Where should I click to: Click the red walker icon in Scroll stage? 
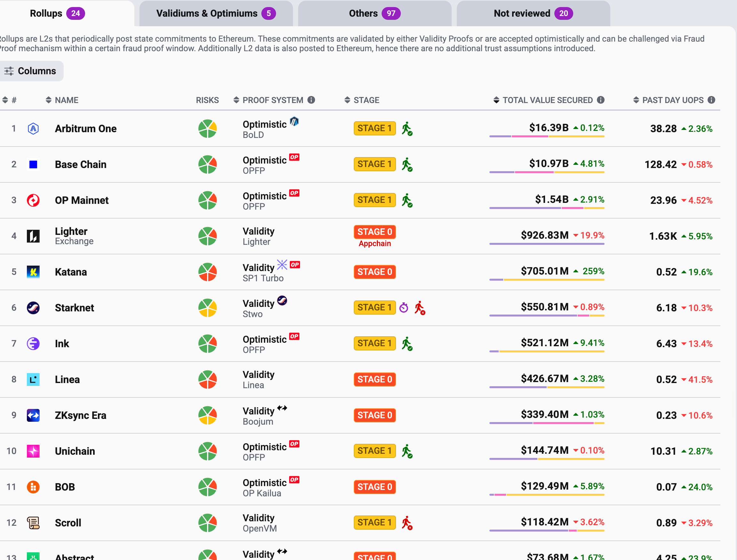click(x=407, y=523)
